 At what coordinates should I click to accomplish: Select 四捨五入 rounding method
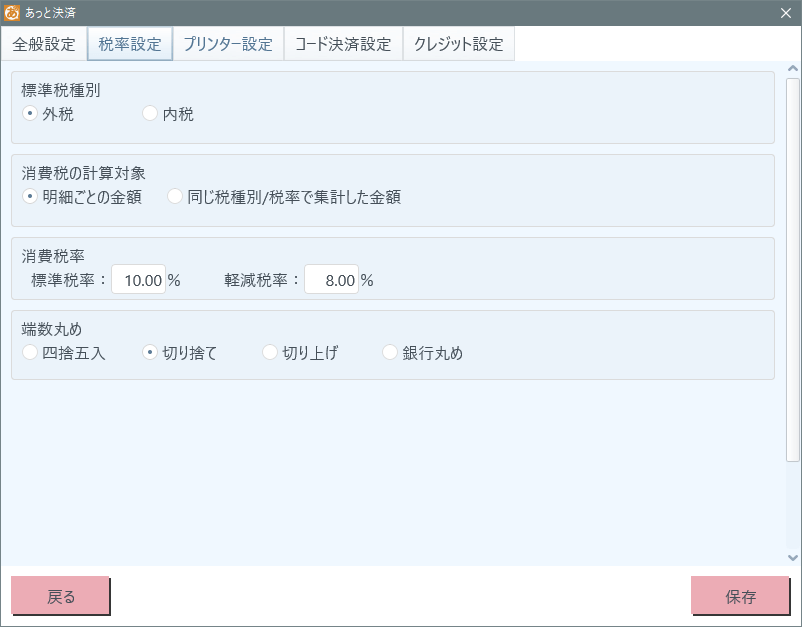[x=30, y=352]
